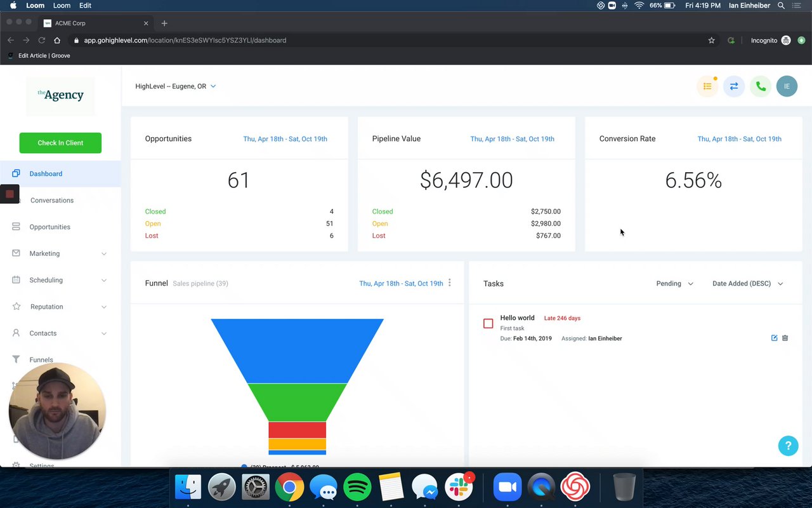Open the Incognito profile icon
812x508 pixels.
[786, 40]
